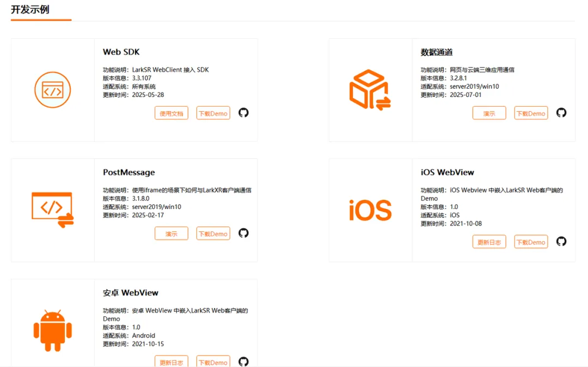
Task: Click the Web SDK card title
Action: (x=121, y=52)
